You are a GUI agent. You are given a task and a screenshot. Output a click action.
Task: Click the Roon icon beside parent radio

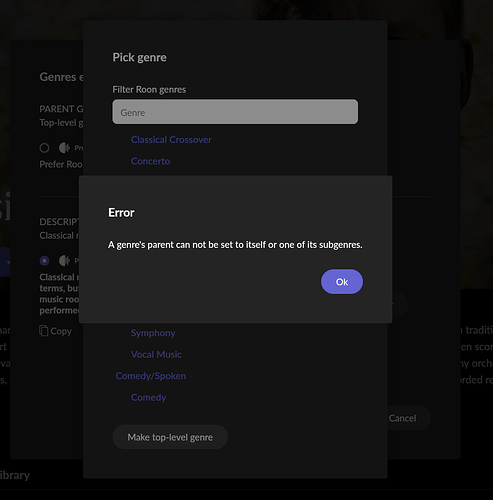64,148
